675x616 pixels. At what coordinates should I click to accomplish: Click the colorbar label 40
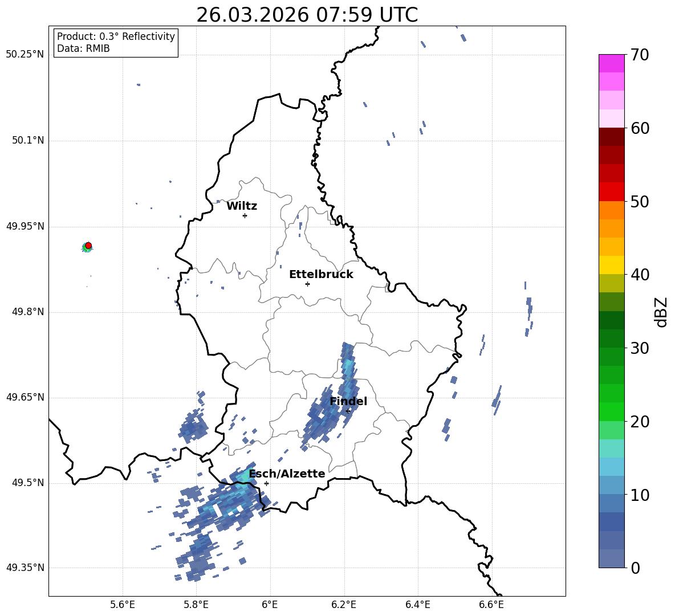(640, 275)
